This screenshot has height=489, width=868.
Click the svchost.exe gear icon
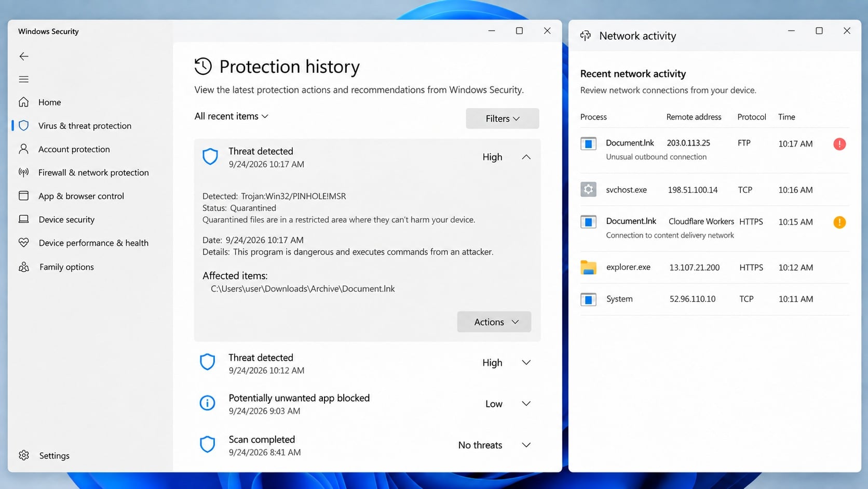tap(588, 189)
